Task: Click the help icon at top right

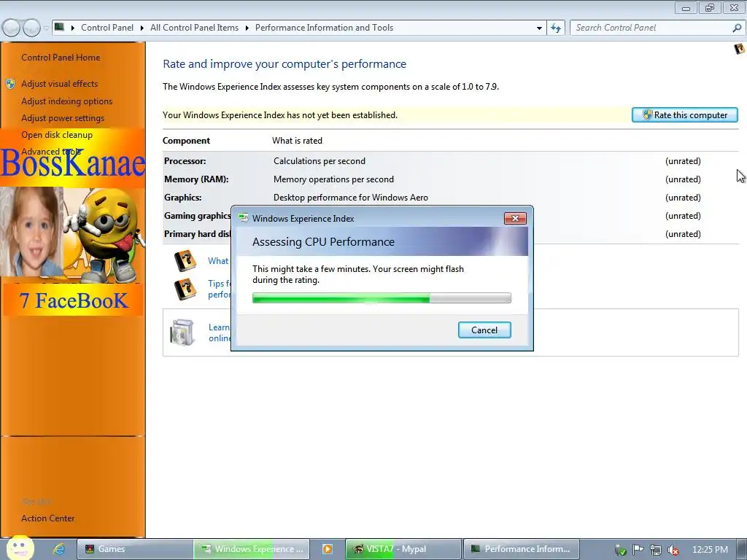Action: pyautogui.click(x=740, y=49)
